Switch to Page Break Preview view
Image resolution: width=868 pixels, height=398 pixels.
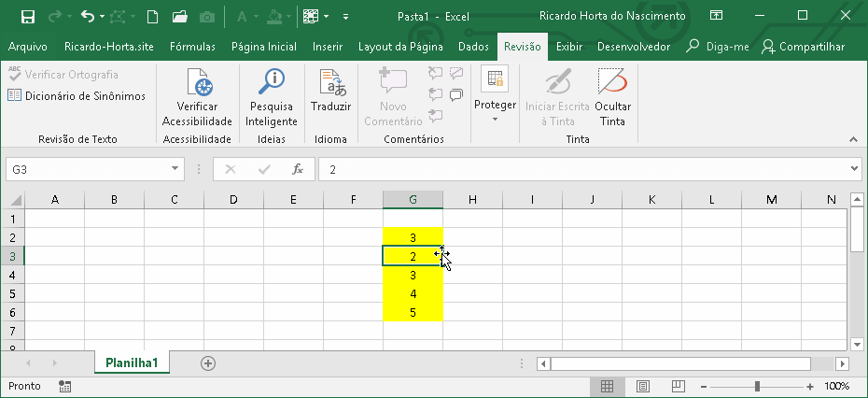click(x=679, y=387)
